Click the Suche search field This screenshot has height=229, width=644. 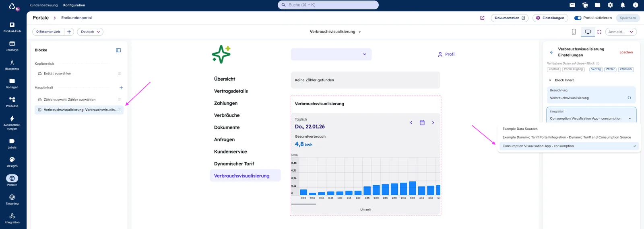pyautogui.click(x=328, y=5)
